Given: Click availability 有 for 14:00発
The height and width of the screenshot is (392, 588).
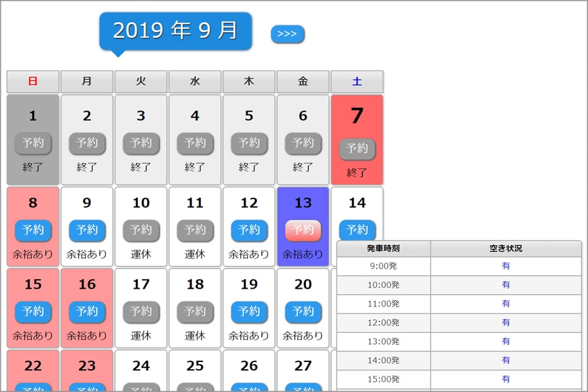Looking at the screenshot, I should [x=506, y=360].
